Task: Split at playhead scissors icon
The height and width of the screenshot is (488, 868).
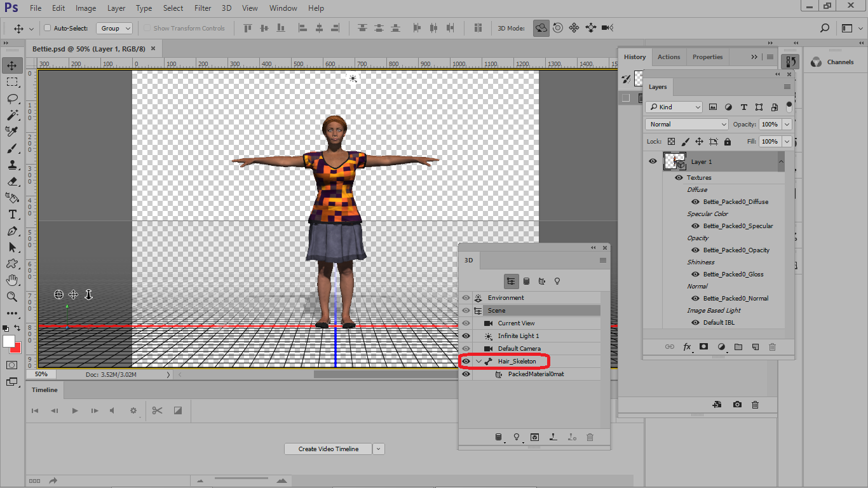Action: pos(156,410)
